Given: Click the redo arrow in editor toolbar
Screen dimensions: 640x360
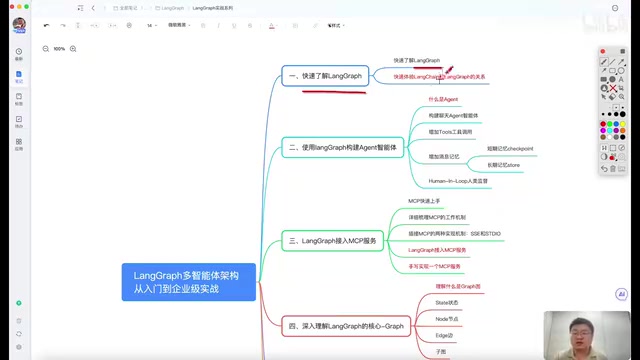Looking at the screenshot, I should tap(63, 25).
